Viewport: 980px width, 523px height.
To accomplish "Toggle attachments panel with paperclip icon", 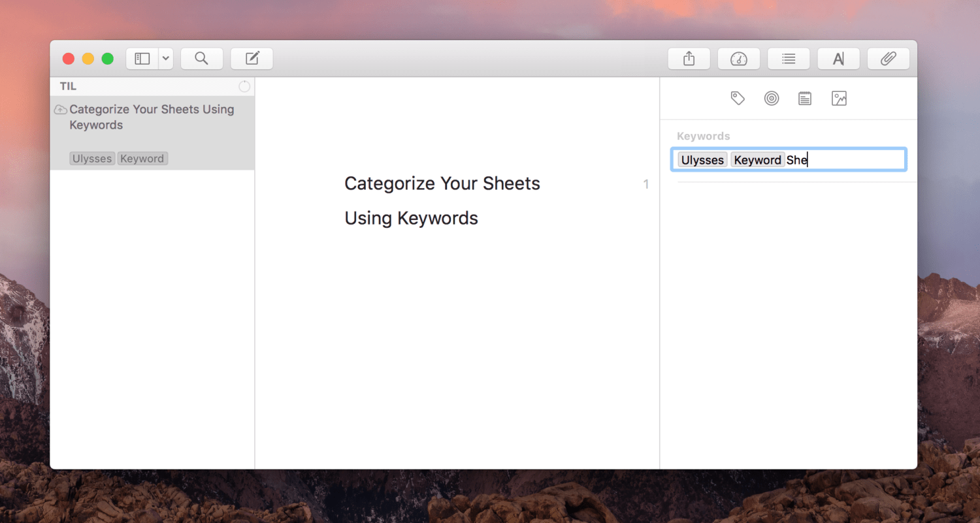I will pyautogui.click(x=888, y=59).
